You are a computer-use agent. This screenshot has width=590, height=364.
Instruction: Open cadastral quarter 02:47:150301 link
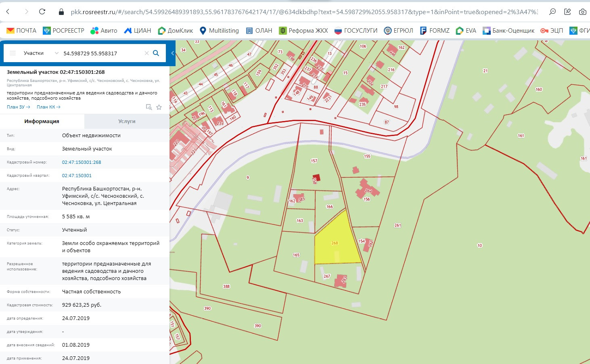tap(77, 176)
